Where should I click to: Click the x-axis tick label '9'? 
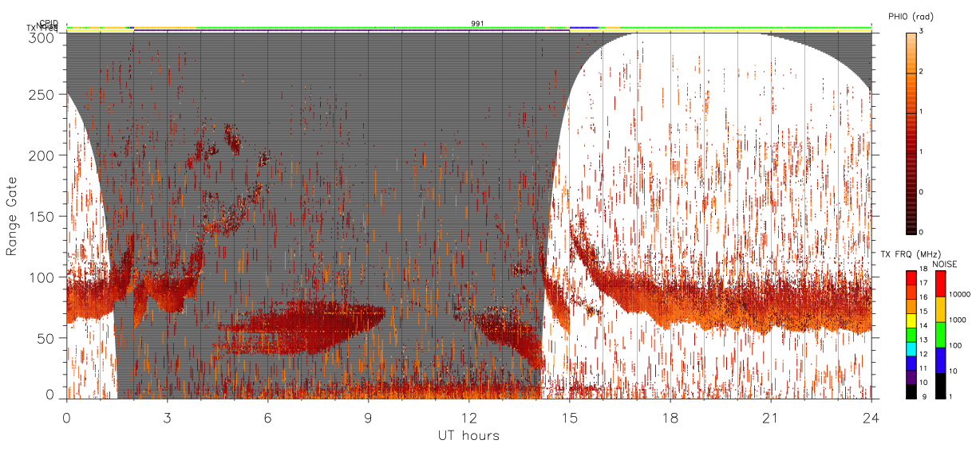coord(368,418)
